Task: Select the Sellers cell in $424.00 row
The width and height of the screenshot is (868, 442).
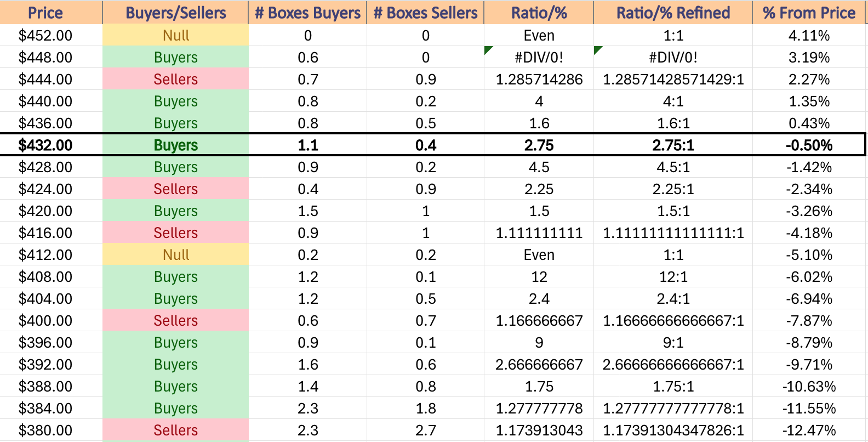Action: [x=175, y=189]
